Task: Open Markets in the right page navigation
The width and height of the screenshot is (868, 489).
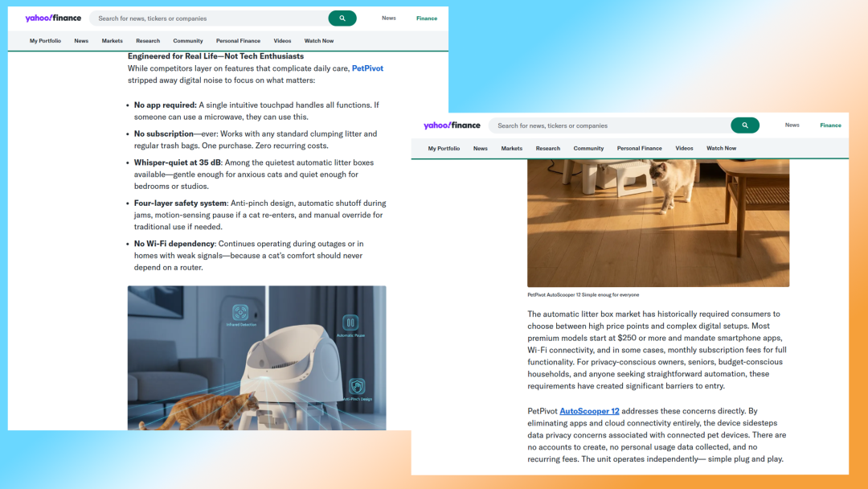Action: coord(512,149)
